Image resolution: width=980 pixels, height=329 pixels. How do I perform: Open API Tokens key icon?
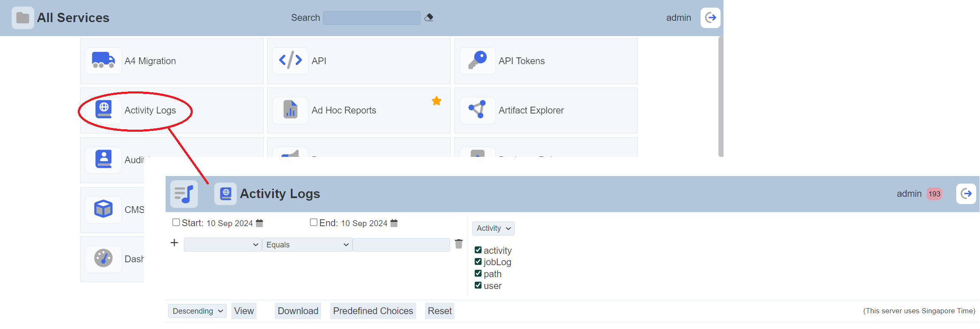click(x=478, y=61)
